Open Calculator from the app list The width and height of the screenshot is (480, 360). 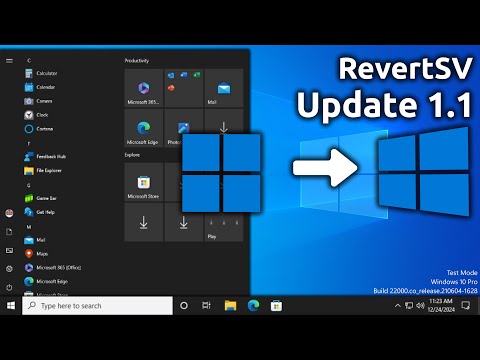41,73
